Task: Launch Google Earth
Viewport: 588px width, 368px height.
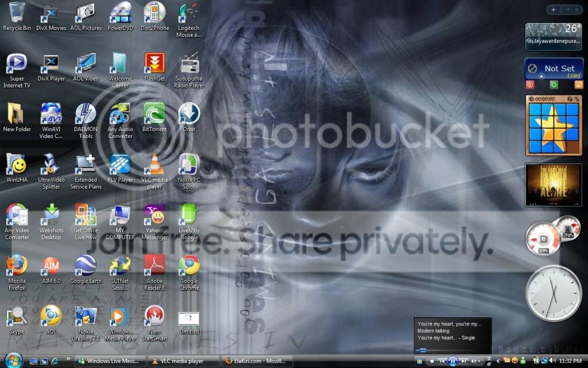Action: 86,269
